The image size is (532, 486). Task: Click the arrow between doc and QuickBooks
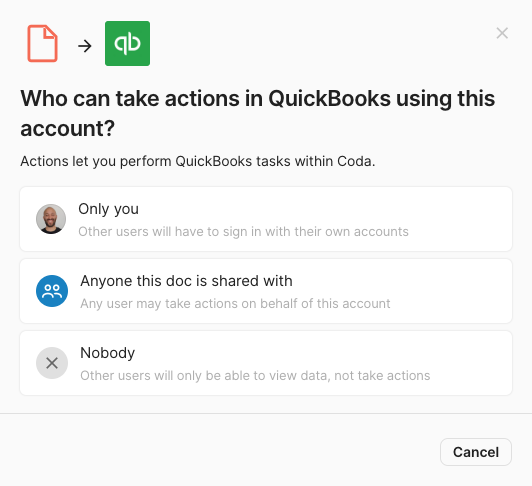point(85,46)
